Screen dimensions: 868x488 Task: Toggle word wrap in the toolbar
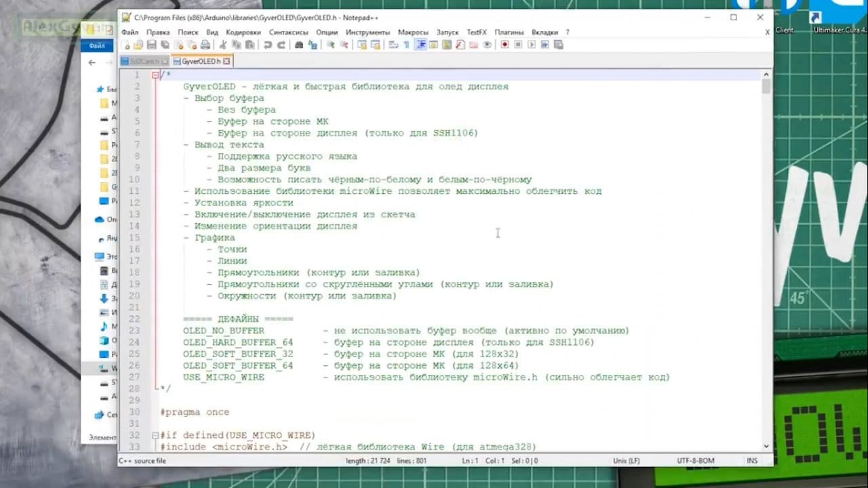[x=393, y=45]
